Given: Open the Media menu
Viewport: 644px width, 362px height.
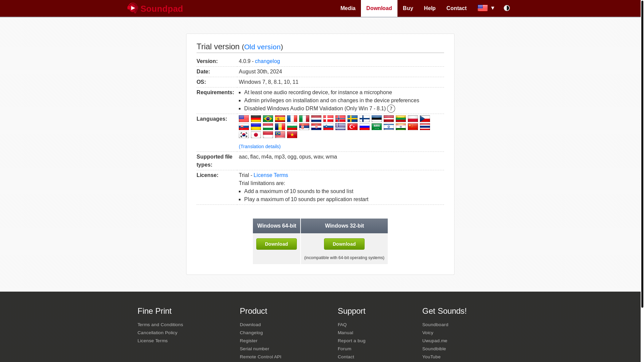Looking at the screenshot, I should coord(348,8).
